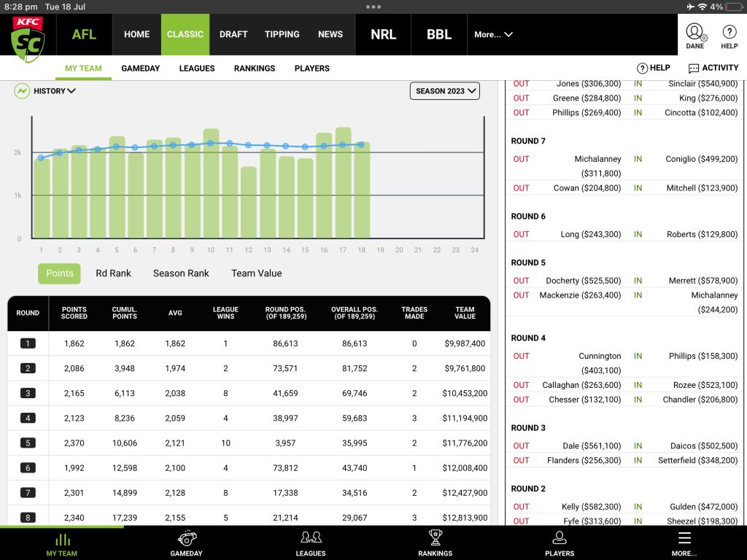Open the News tab
The height and width of the screenshot is (560, 747).
click(x=330, y=34)
